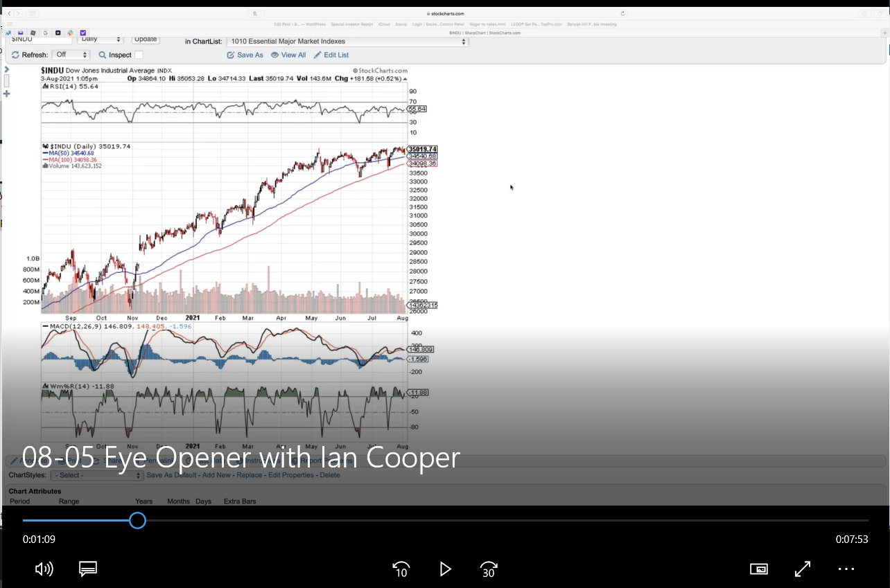Open the Special Investor Report bookmark
The width and height of the screenshot is (890, 588).
click(351, 24)
